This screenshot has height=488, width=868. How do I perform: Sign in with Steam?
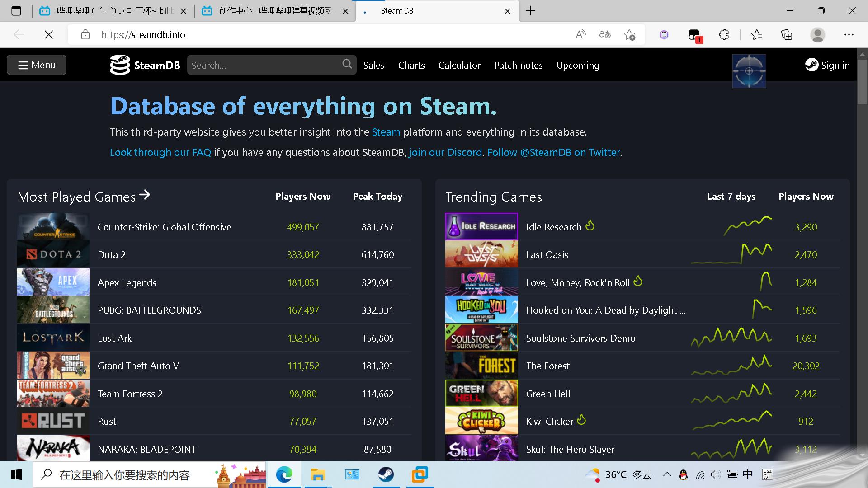tap(827, 65)
